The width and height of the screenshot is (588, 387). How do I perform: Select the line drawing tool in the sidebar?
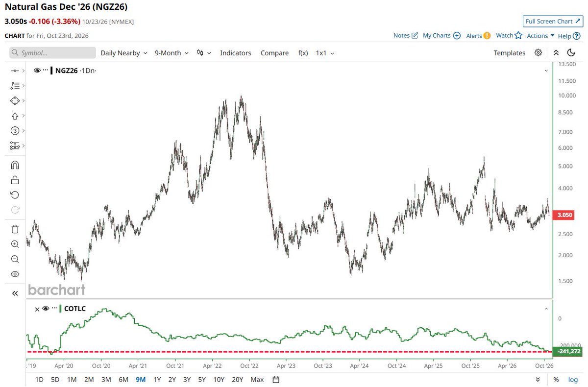coord(15,71)
